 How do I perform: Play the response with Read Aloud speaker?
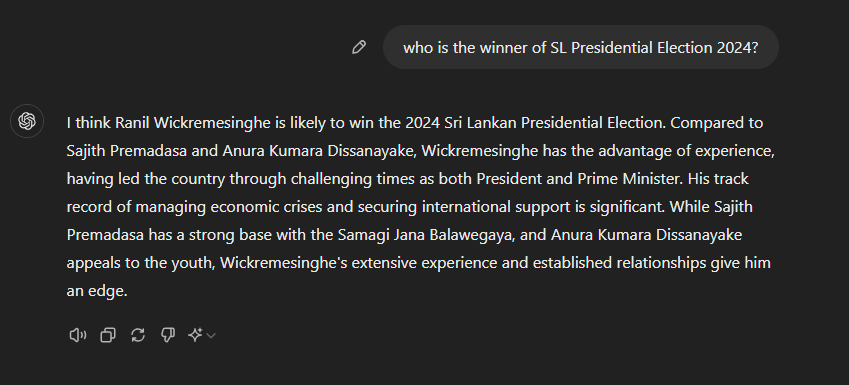(x=77, y=335)
